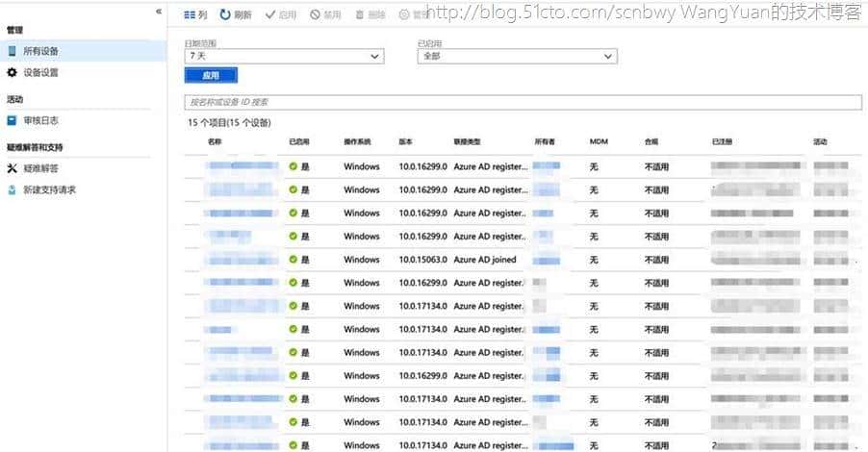Open the 列 (columns) chooser in the toolbar
This screenshot has height=452, width=868.
195,15
